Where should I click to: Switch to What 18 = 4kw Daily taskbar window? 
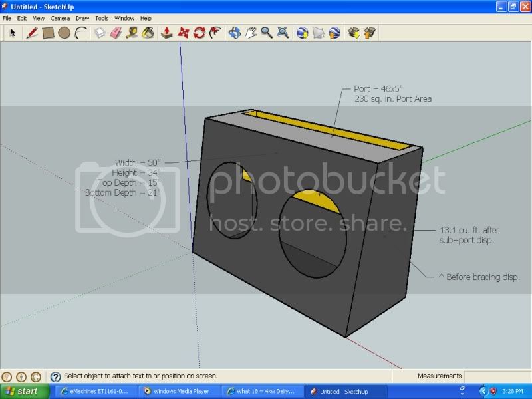click(261, 391)
